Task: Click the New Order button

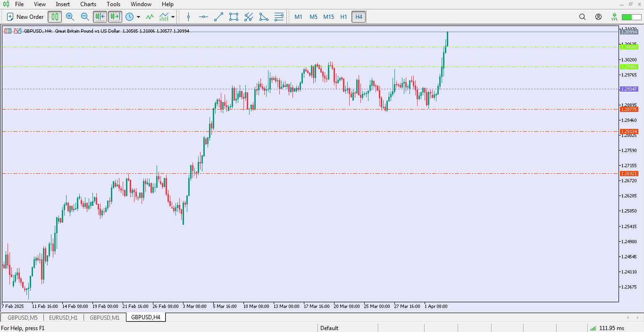Action: coord(25,17)
